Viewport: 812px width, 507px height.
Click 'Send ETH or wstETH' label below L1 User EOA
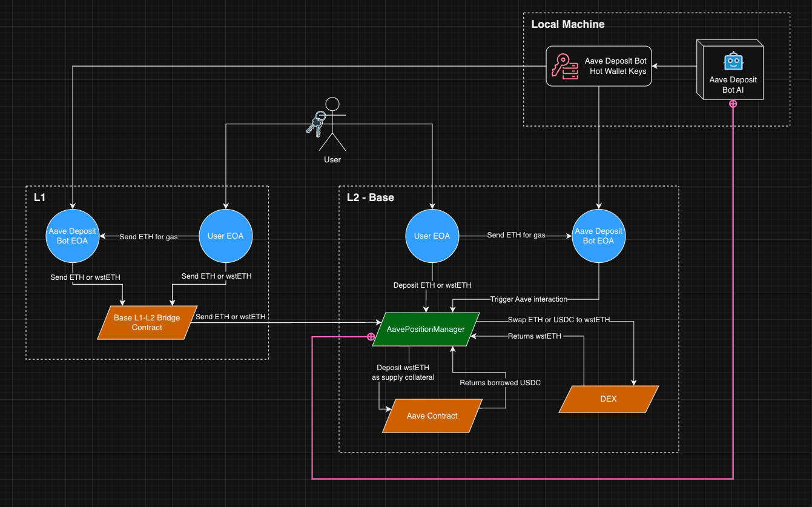[217, 276]
